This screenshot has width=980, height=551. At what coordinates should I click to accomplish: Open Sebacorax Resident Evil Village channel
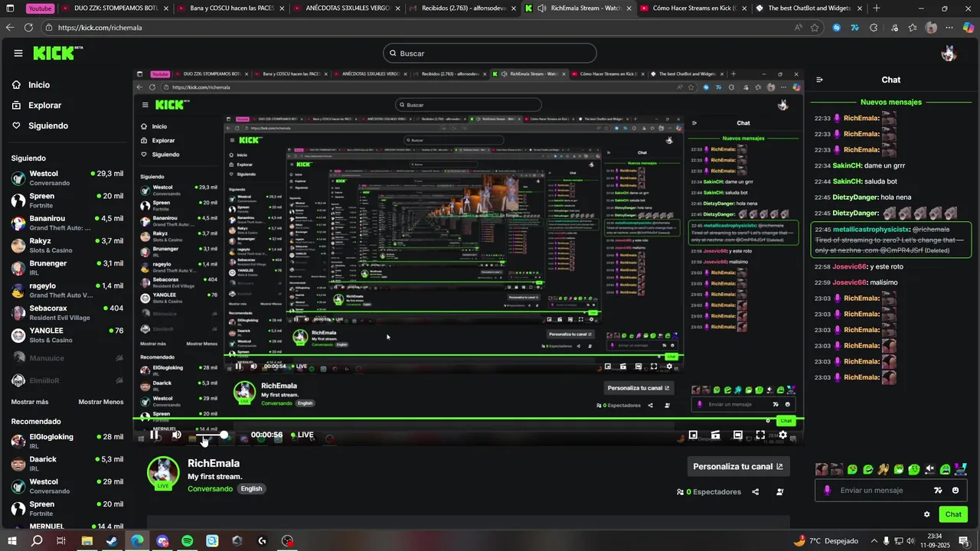67,312
